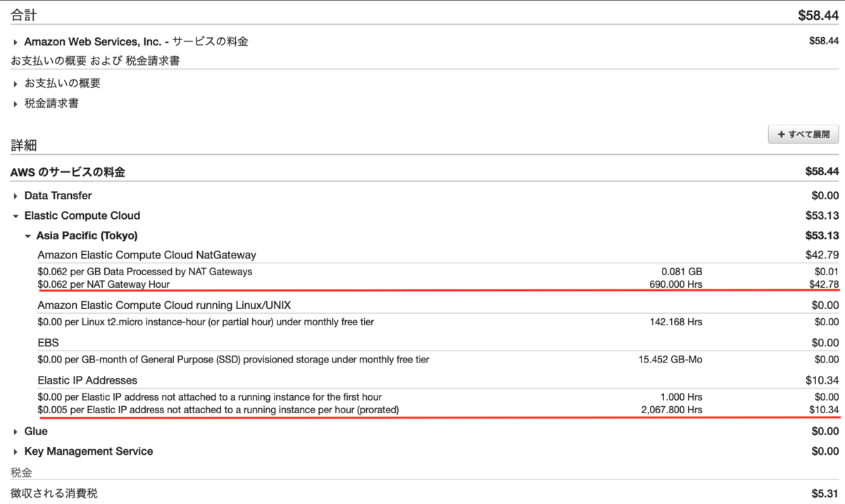The image size is (845, 504).
Task: Click the 徴収される消費税 row label
Action: [54, 493]
